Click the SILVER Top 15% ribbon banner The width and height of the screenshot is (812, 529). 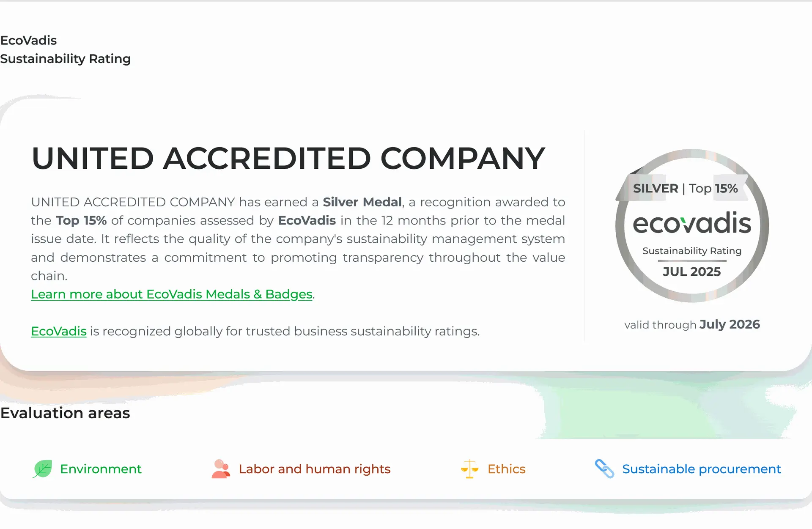point(685,188)
